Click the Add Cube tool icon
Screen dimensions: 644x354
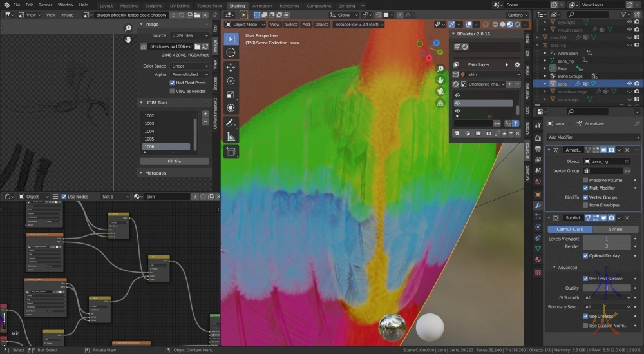coord(231,152)
